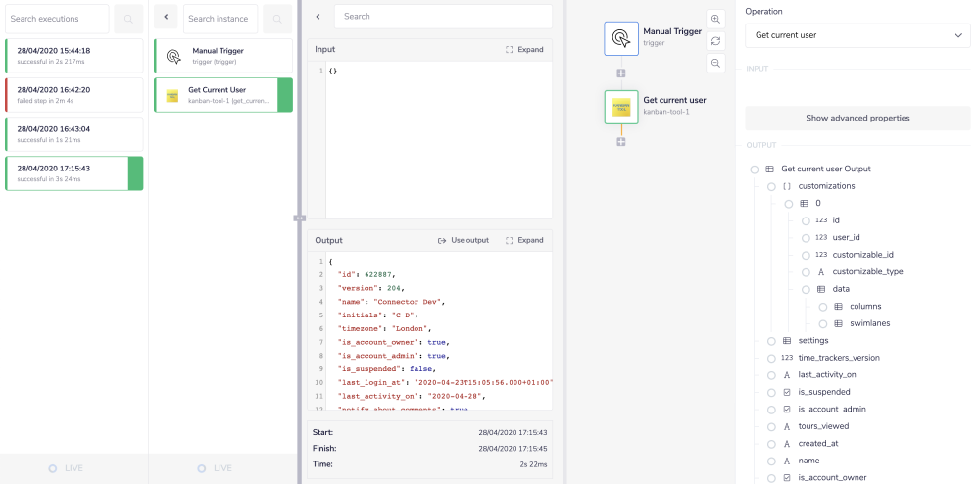The image size is (980, 485).
Task: Click the Search executions input field
Action: (57, 19)
